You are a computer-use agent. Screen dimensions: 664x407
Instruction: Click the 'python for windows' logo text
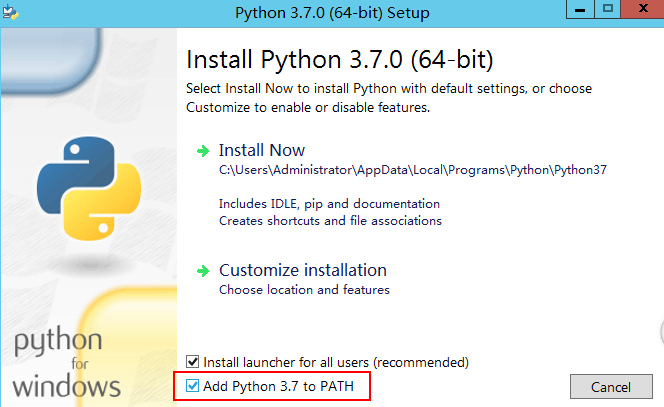tap(66, 362)
